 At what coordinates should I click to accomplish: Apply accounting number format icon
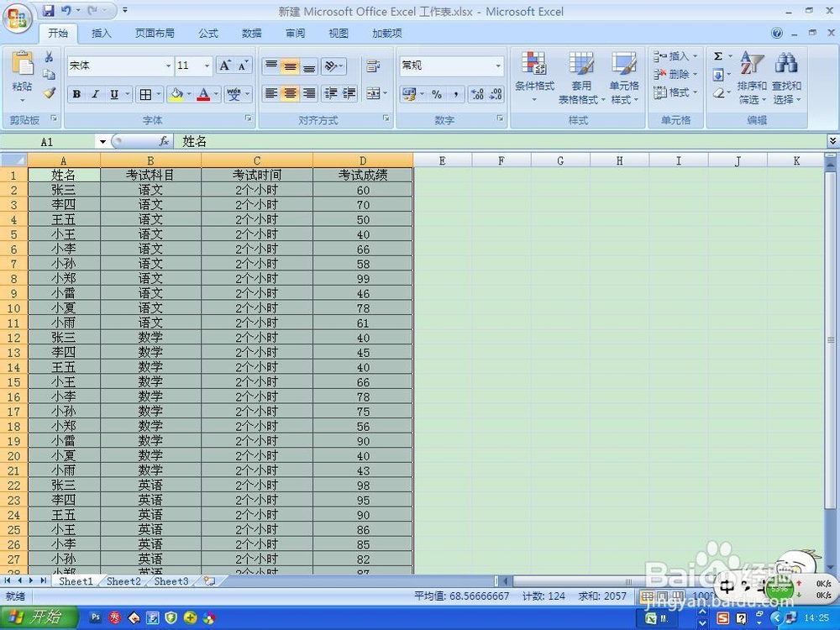click(409, 94)
